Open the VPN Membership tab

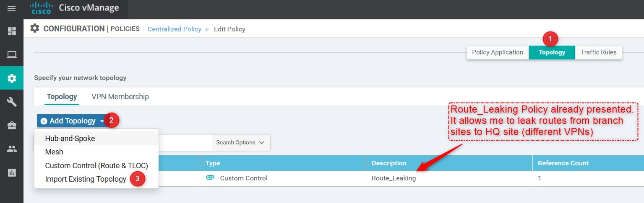(x=120, y=97)
